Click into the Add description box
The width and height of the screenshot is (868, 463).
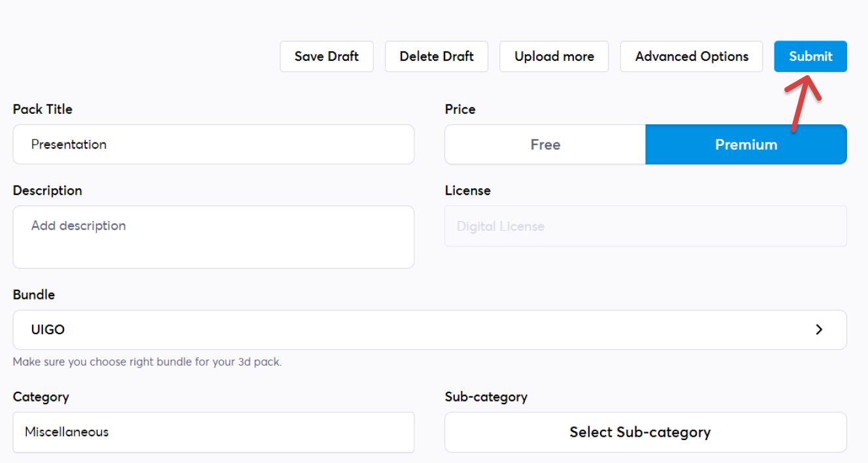[214, 237]
